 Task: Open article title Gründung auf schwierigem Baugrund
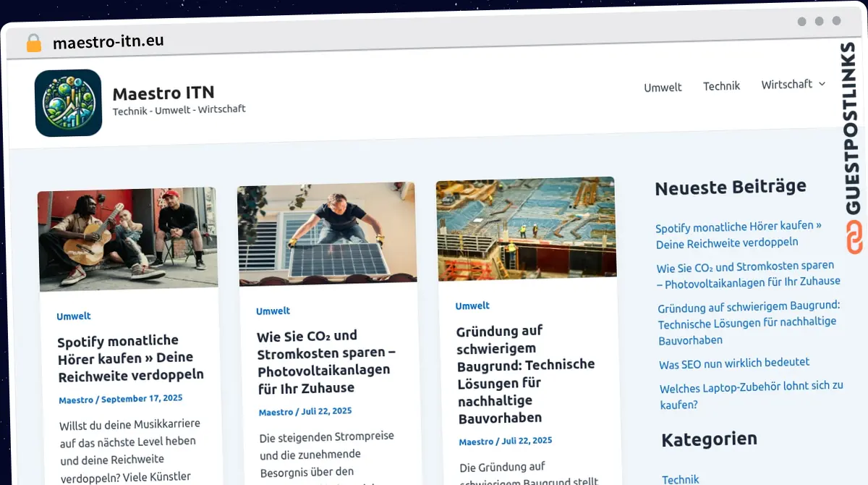click(525, 374)
